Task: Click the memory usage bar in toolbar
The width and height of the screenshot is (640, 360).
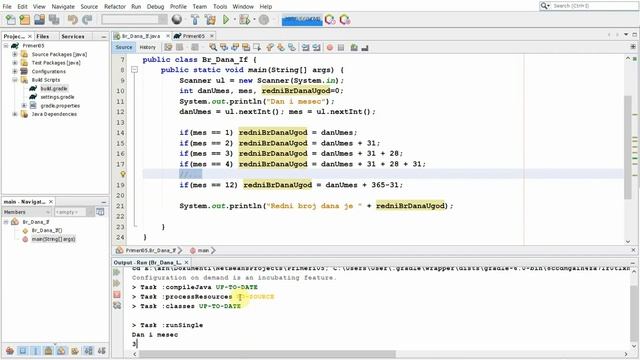Action: tap(302, 20)
